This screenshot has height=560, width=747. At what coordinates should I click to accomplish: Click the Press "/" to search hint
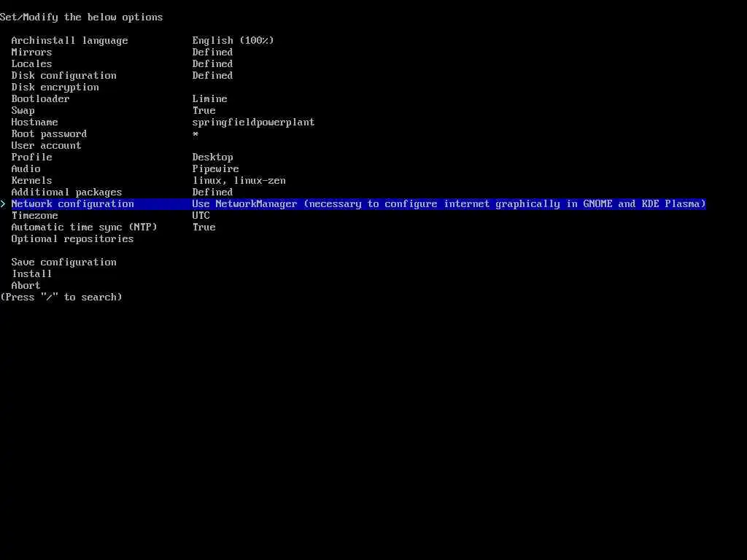point(61,297)
